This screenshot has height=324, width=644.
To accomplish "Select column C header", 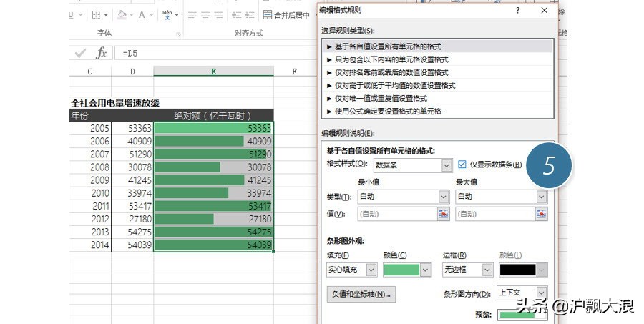I will click(90, 72).
